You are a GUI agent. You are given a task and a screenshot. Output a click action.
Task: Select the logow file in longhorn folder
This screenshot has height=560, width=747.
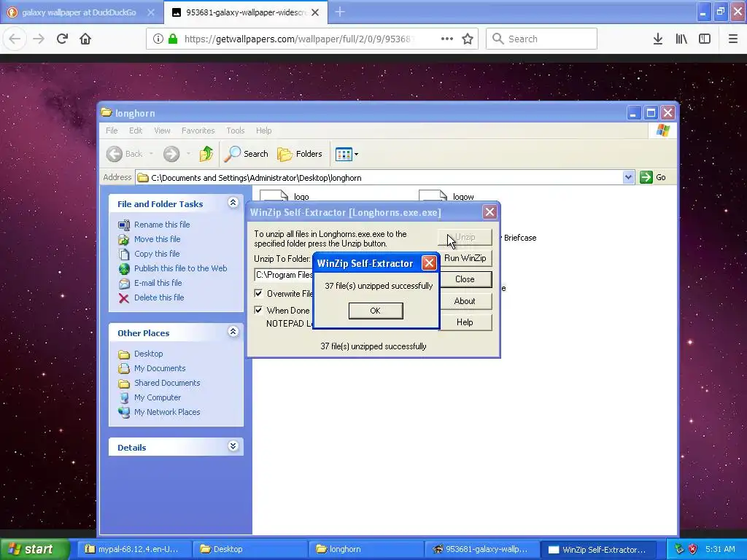447,195
